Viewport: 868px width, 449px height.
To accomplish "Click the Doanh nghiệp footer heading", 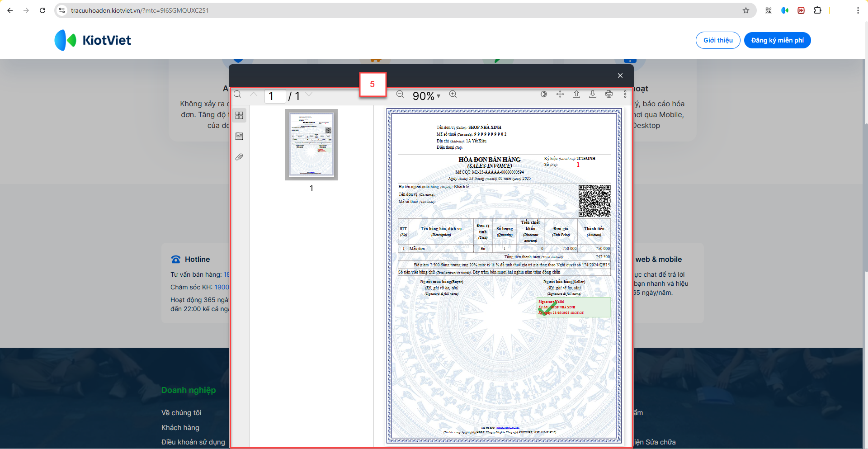I will click(189, 390).
